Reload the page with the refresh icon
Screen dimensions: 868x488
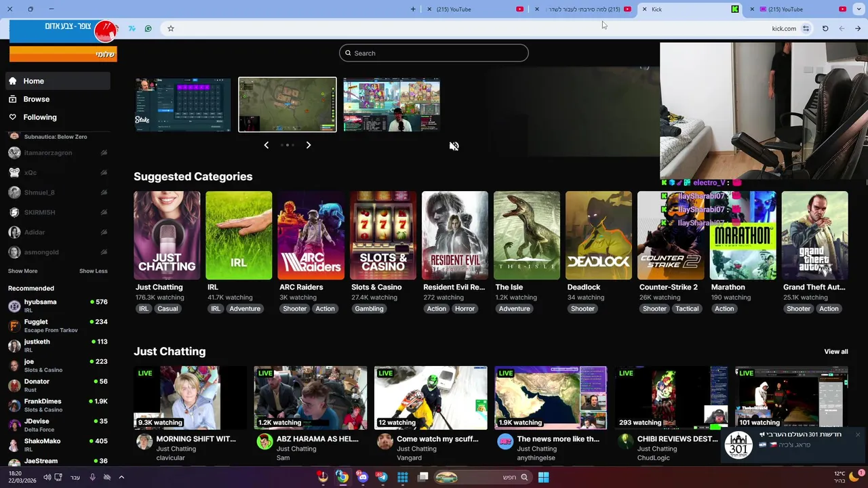(825, 28)
